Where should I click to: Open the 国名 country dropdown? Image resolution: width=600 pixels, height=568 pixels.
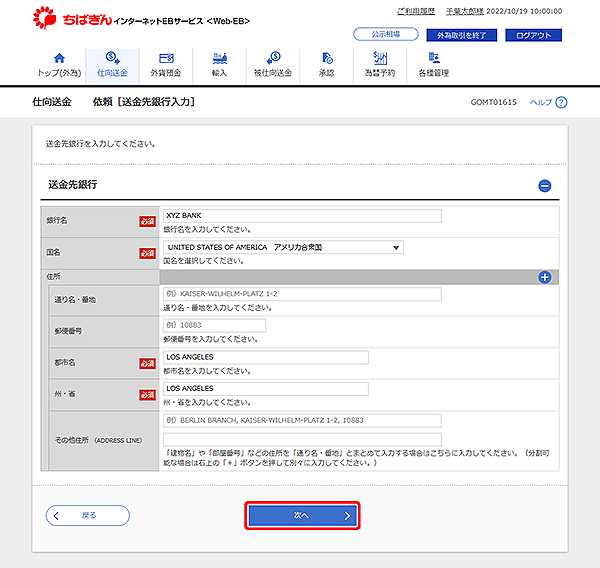point(283,247)
